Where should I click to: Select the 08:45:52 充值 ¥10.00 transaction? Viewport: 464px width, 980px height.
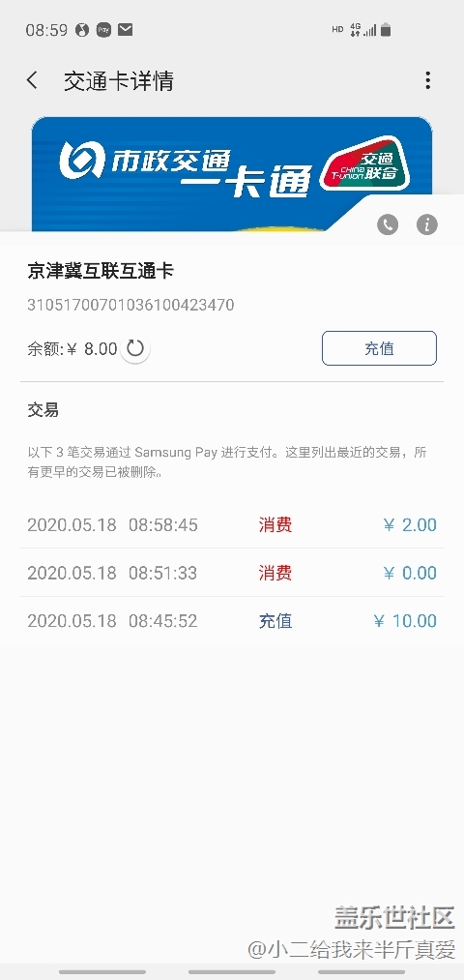(232, 621)
